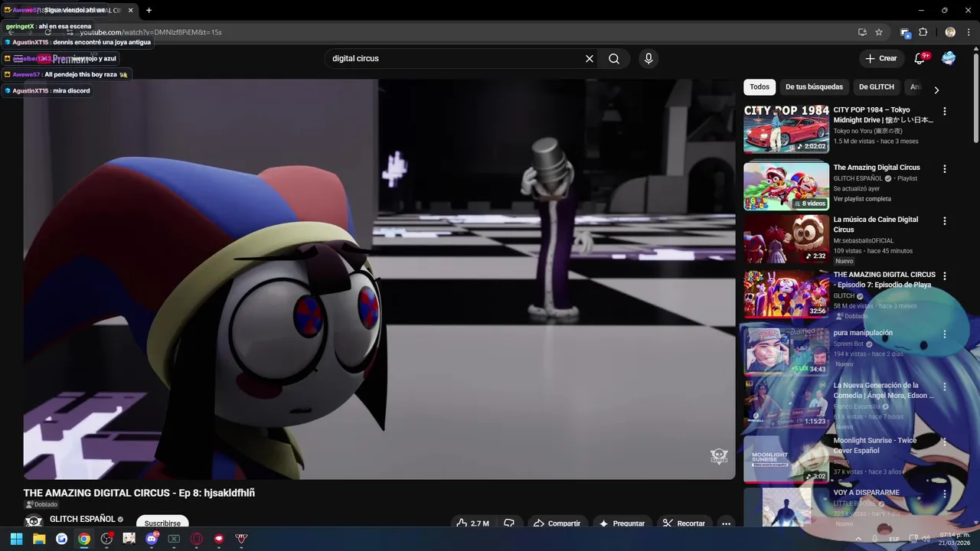Click the install app icon in address bar
The image size is (980, 551).
tap(862, 32)
